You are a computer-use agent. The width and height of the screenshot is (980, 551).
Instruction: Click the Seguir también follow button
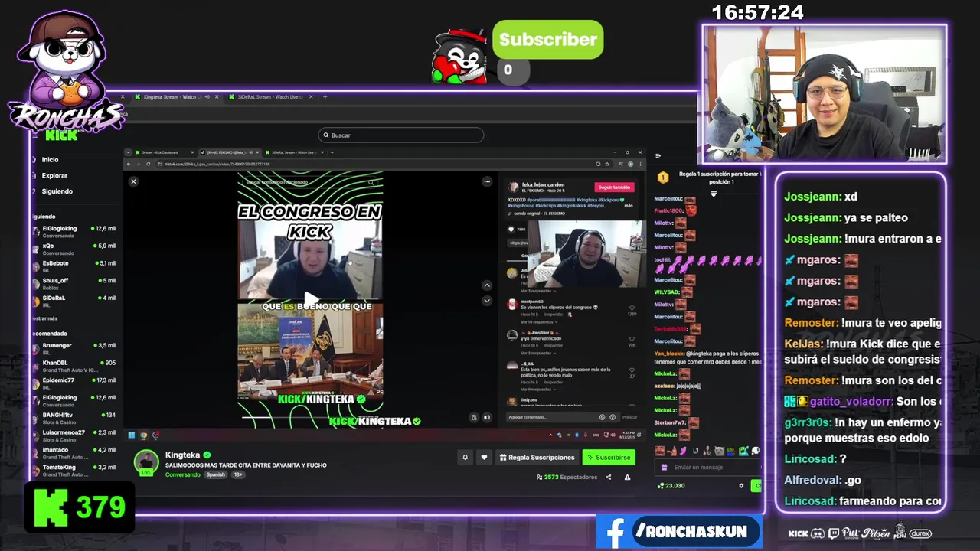click(614, 187)
